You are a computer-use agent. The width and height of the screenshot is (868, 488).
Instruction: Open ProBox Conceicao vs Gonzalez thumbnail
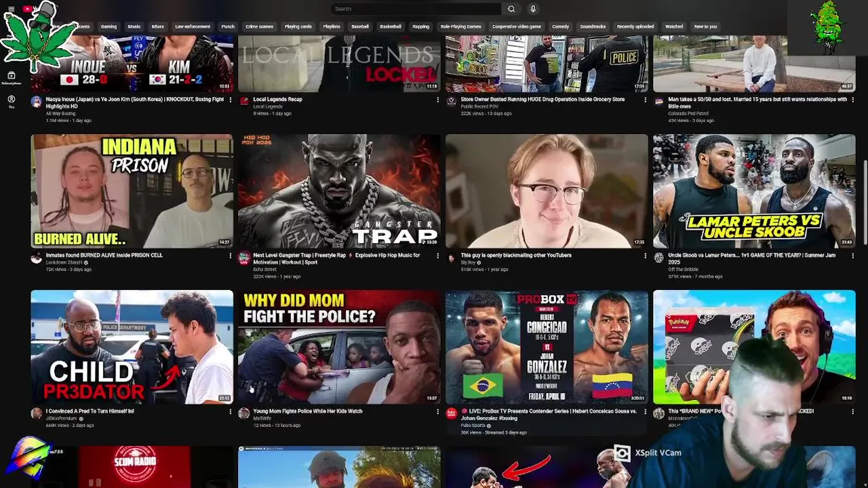click(547, 347)
